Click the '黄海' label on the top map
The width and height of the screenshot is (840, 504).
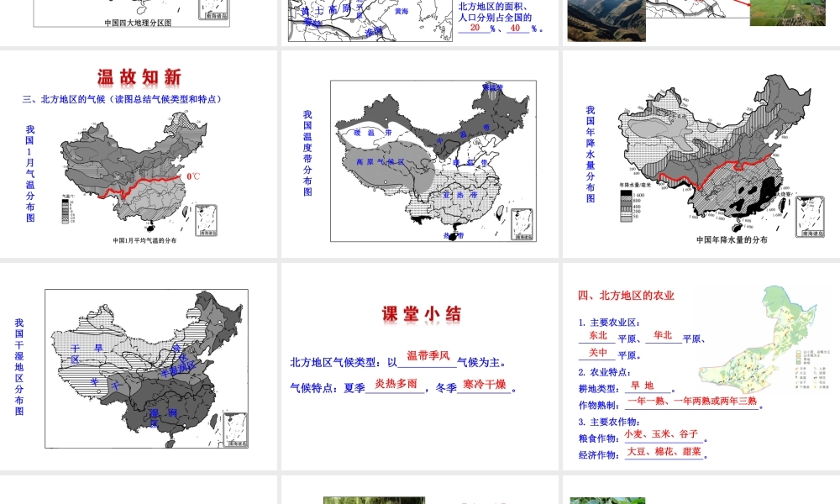(x=402, y=11)
